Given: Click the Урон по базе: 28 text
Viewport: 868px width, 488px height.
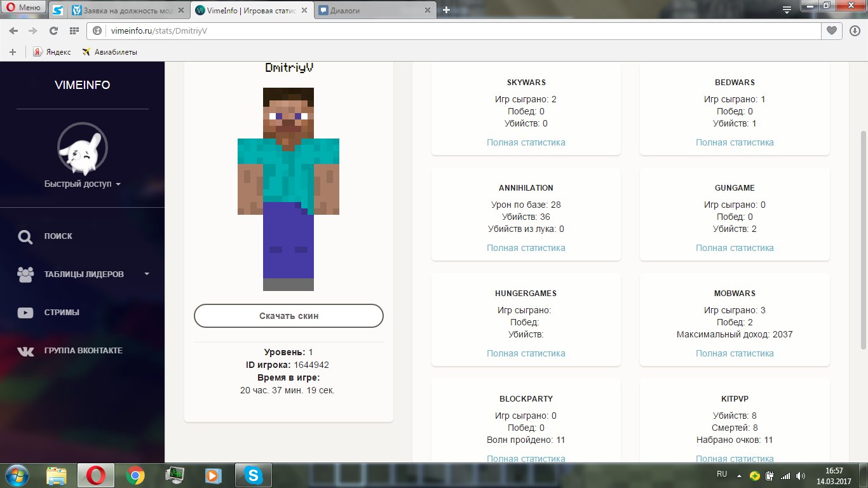Looking at the screenshot, I should pos(526,205).
